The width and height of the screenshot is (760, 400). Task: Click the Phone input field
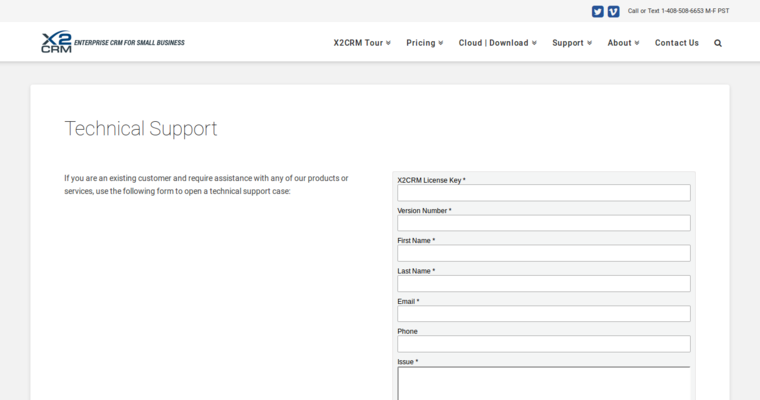pos(543,343)
